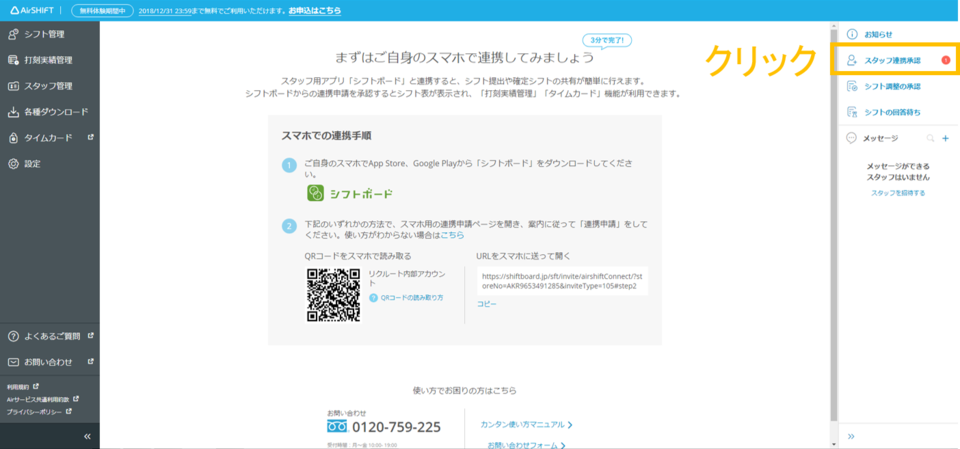The height and width of the screenshot is (449, 960).
Task: Click the タイムカード lock icon
Action: (14, 138)
